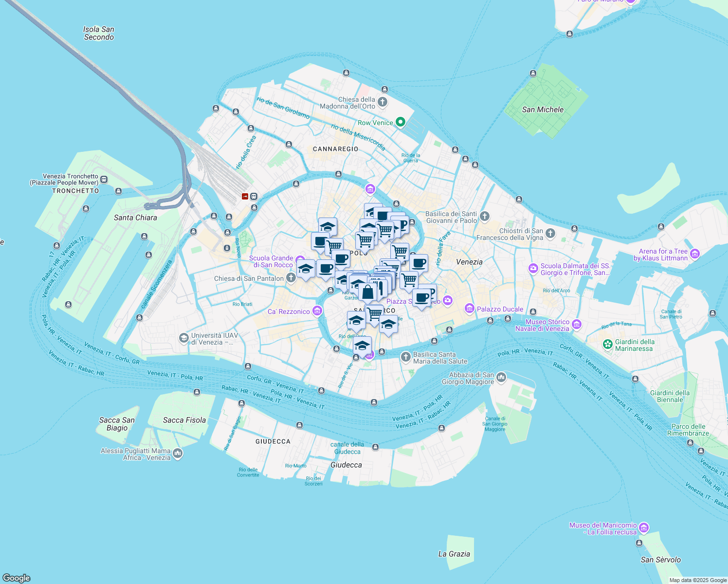Select the Rio dell'Arco label
This screenshot has height=584, width=728.
(x=556, y=291)
